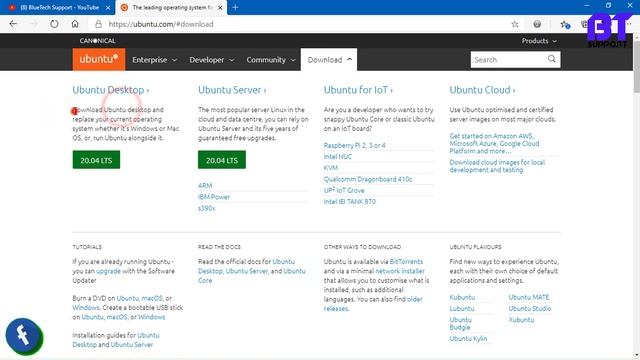Go back with the browser back arrow
640x360 pixels.
point(13,24)
